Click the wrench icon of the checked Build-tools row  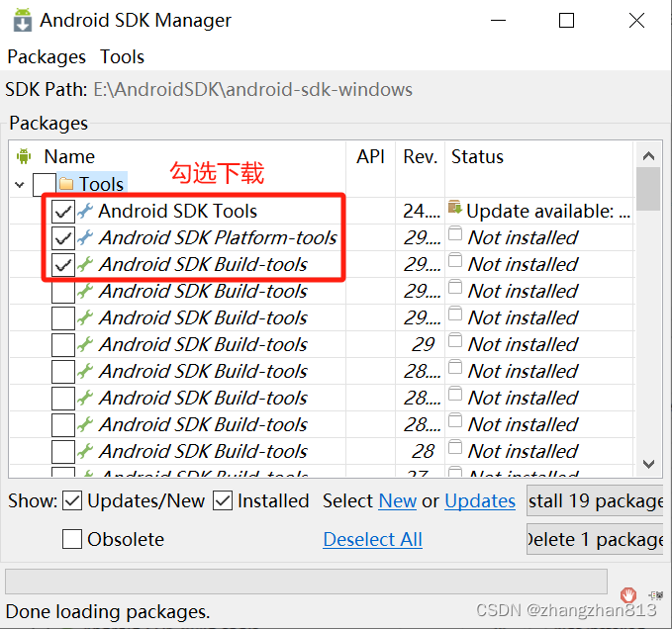(85, 264)
